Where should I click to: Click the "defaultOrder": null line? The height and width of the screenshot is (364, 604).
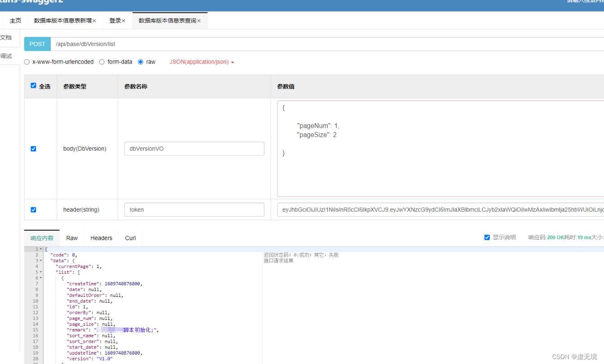coord(95,296)
